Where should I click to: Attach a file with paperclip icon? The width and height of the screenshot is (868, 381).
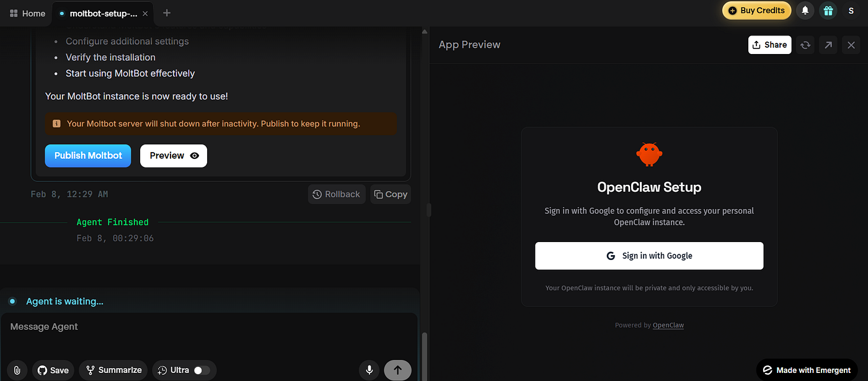coord(17,370)
